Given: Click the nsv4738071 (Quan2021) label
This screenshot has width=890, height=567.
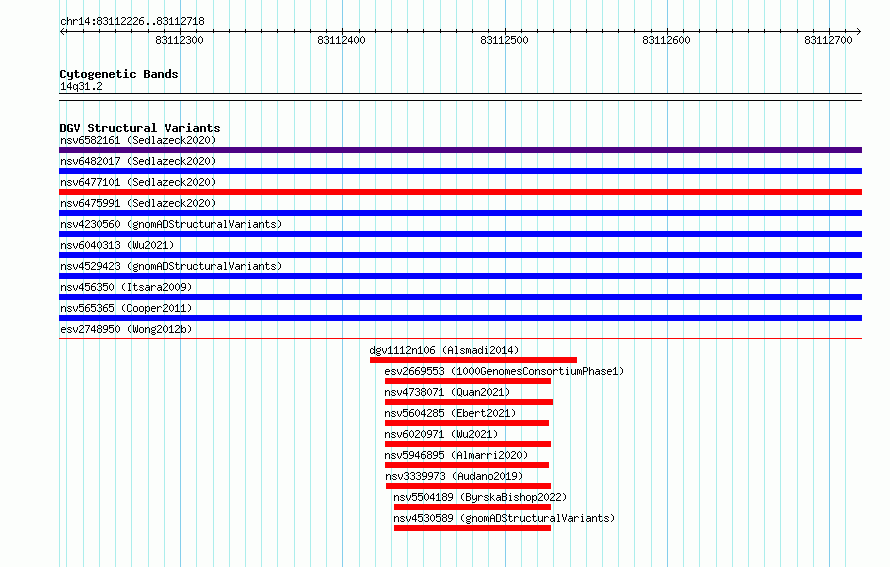Looking at the screenshot, I should click(447, 392).
